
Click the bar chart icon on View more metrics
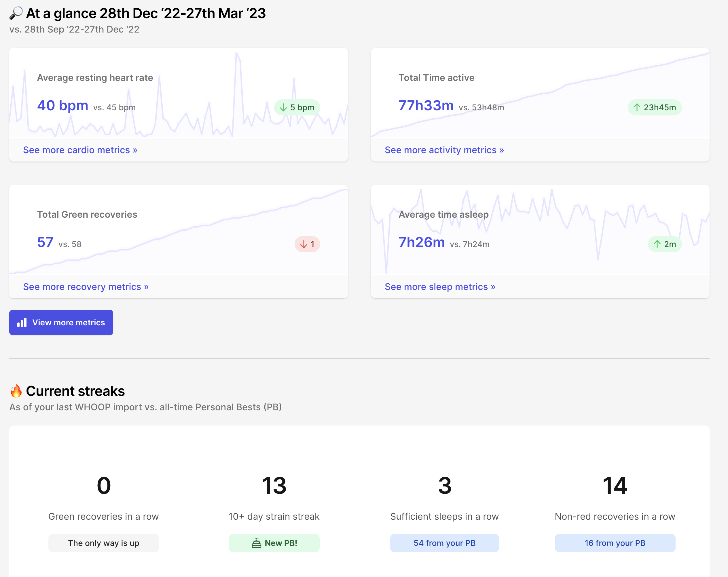point(22,322)
